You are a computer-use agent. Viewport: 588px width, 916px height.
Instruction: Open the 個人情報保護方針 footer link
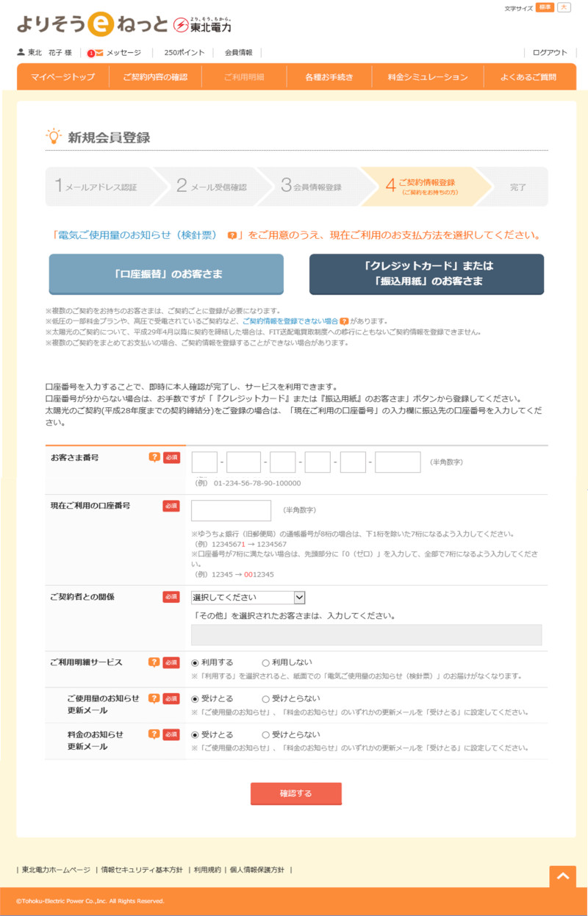pyautogui.click(x=257, y=870)
